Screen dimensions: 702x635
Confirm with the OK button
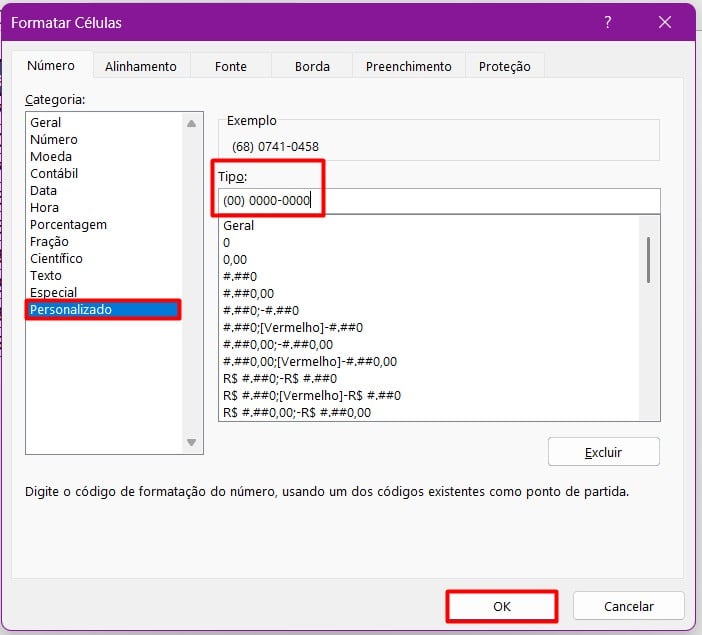click(x=501, y=606)
